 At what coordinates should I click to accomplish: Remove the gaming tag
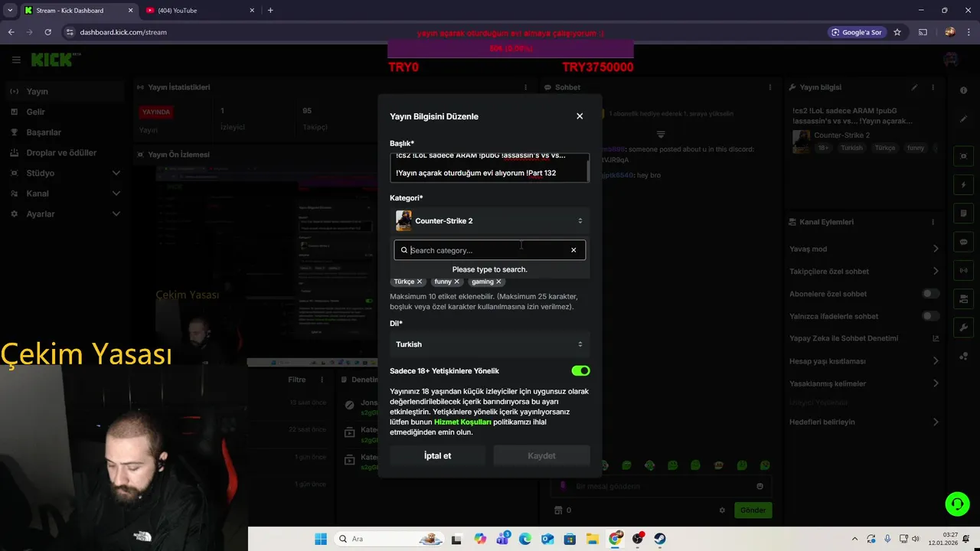pyautogui.click(x=498, y=282)
